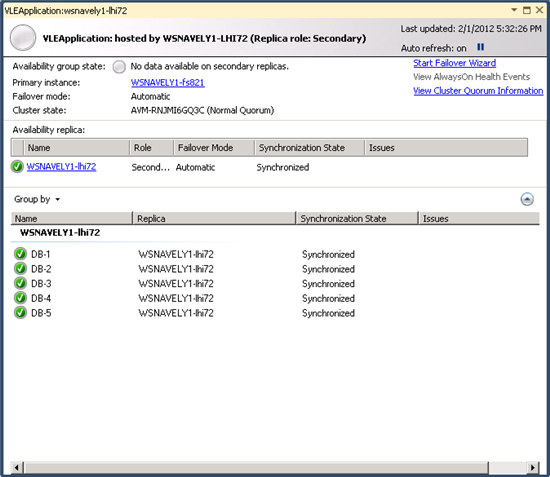Sort databases by Name column header

pos(72,219)
